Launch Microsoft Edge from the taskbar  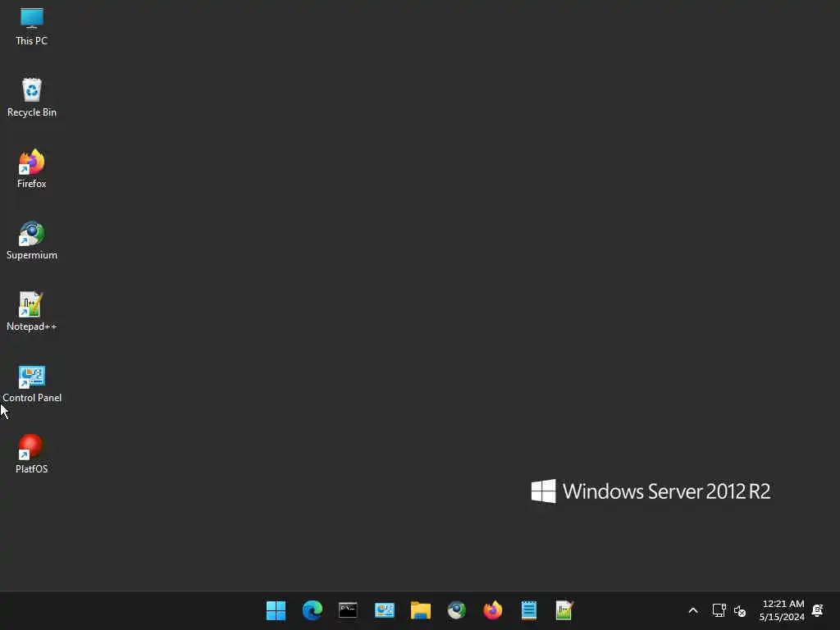[x=313, y=610]
